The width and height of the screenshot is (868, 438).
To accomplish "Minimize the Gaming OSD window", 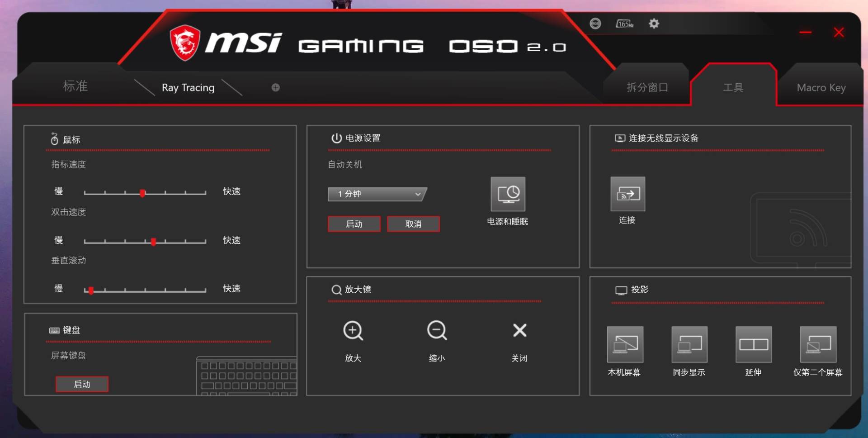I will pyautogui.click(x=805, y=33).
